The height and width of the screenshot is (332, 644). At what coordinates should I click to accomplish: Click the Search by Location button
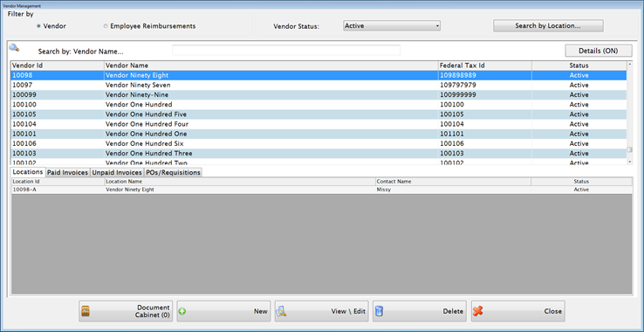click(548, 26)
